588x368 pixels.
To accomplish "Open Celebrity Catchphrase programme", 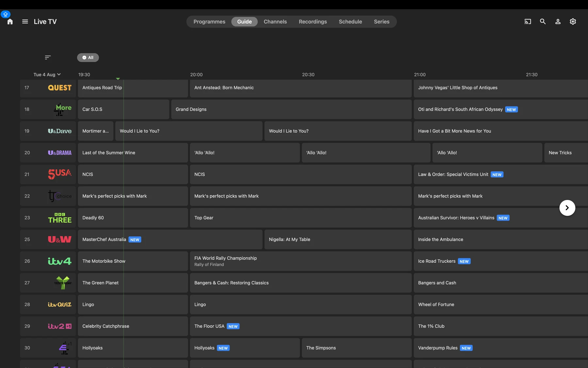I will pos(133,326).
